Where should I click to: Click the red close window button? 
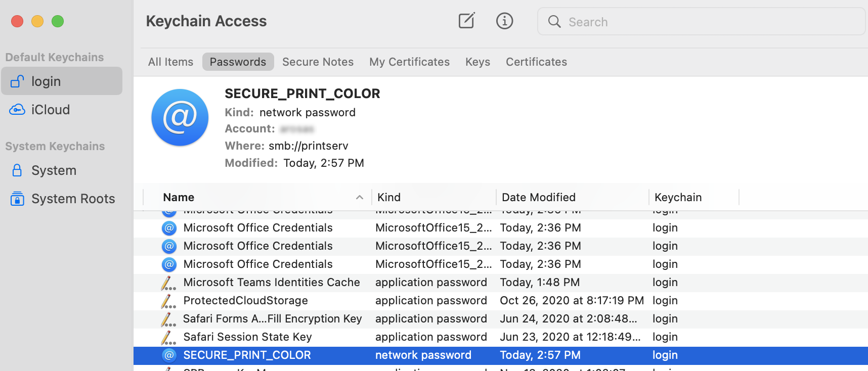pyautogui.click(x=17, y=21)
